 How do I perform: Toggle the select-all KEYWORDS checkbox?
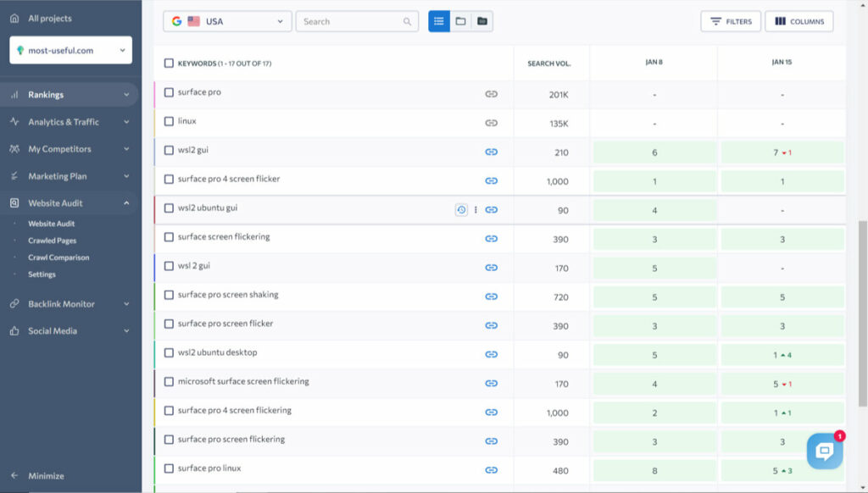pyautogui.click(x=169, y=63)
